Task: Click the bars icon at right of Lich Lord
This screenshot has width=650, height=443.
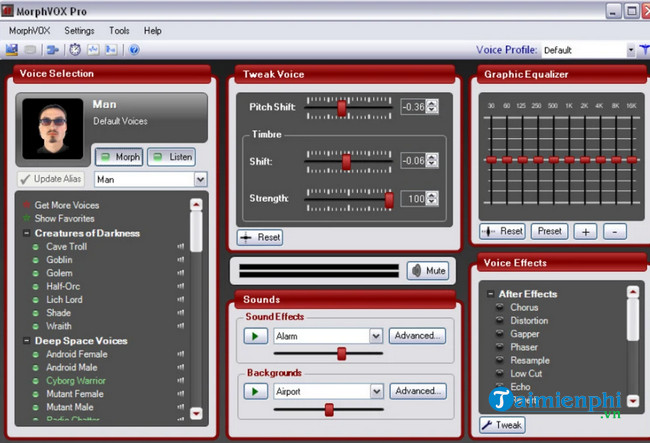Action: click(181, 300)
